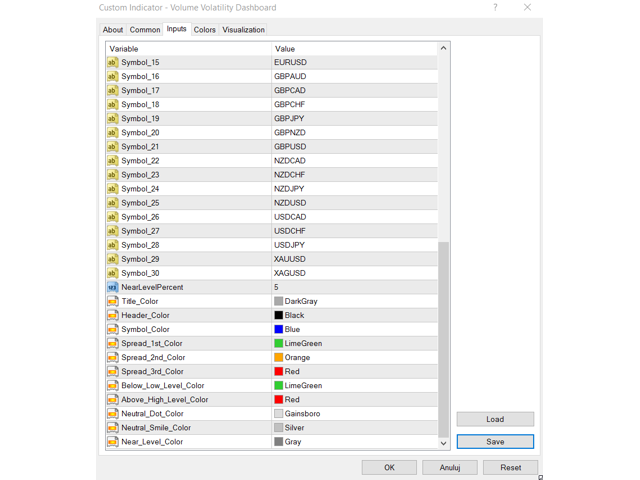Image resolution: width=640 pixels, height=480 pixels.
Task: Click the string icon beside Symbol_29
Action: tap(112, 260)
